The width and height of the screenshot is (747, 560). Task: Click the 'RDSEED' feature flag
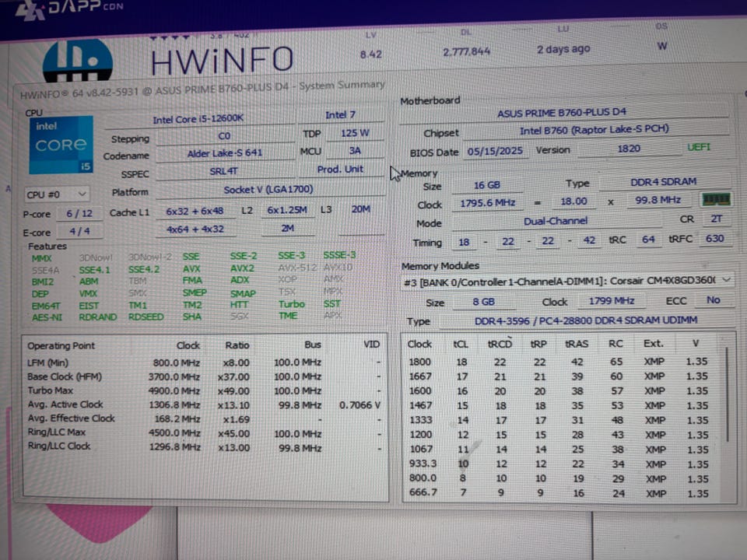coord(146,317)
